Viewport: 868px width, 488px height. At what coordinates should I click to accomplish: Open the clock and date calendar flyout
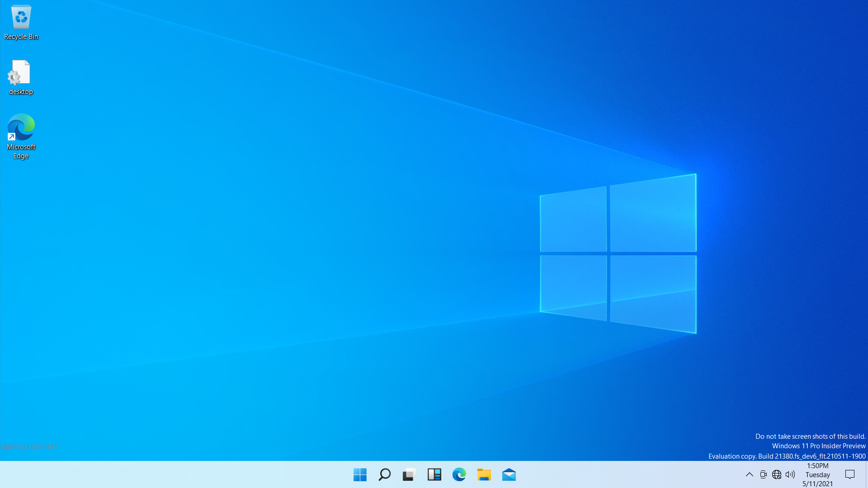817,475
